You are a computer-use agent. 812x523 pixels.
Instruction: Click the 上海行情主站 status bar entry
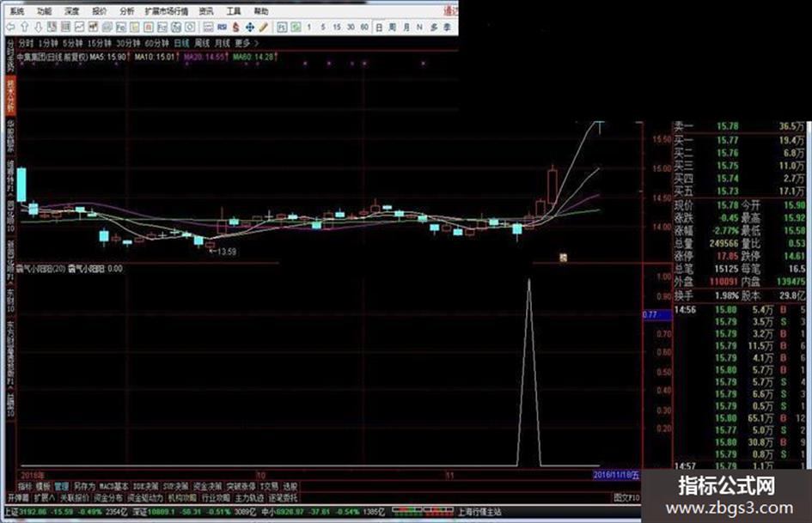480,512
